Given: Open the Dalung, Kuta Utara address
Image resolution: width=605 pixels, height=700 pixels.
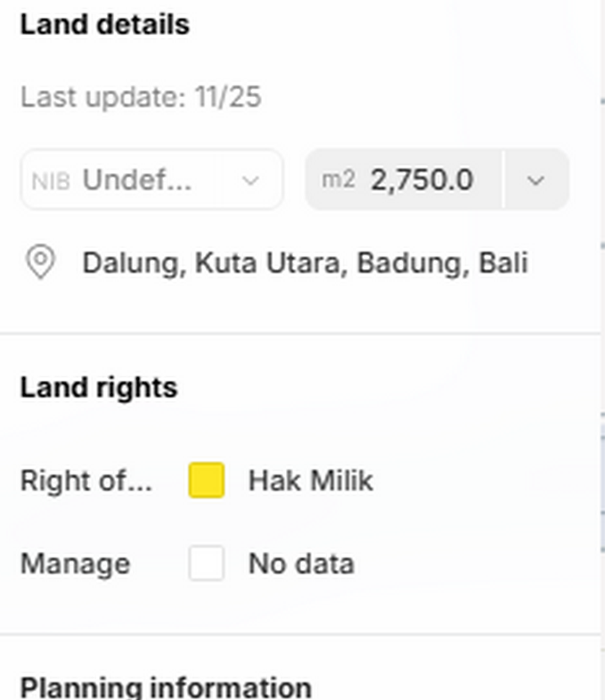Looking at the screenshot, I should pos(305,263).
